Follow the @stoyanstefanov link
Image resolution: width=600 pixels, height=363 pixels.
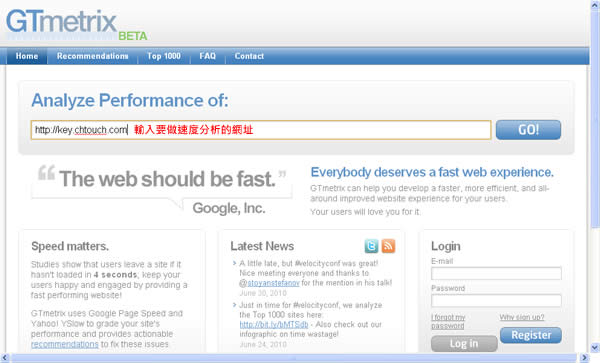[273, 283]
